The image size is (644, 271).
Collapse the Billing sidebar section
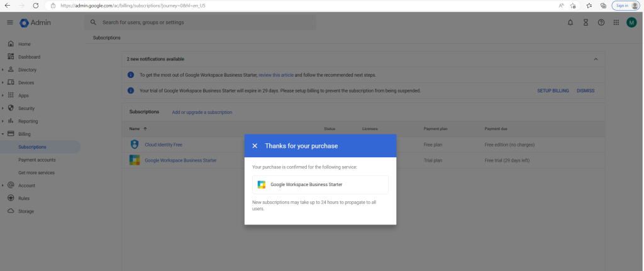(x=3, y=134)
